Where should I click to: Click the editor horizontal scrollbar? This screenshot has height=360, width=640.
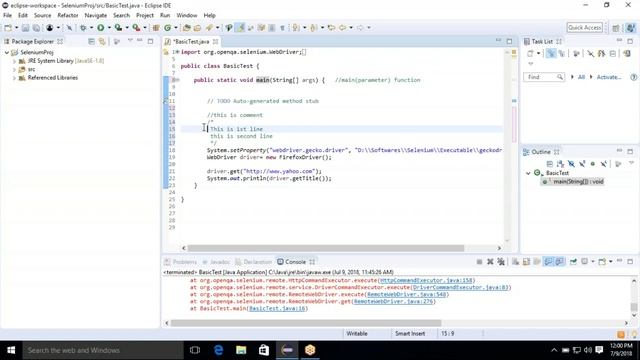pyautogui.click(x=326, y=248)
